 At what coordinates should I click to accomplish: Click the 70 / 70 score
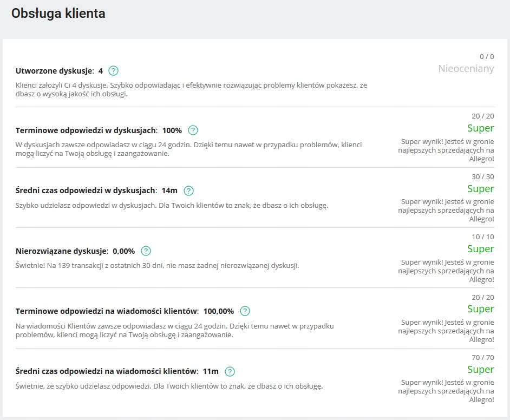point(483,358)
